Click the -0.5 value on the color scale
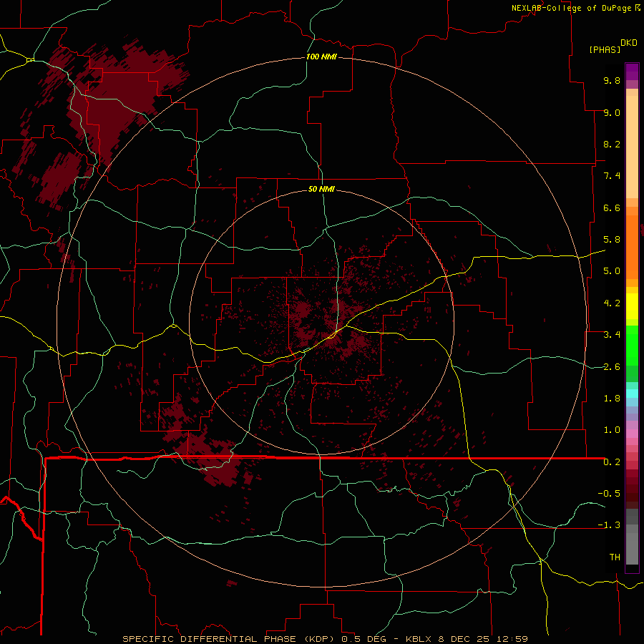 click(x=609, y=494)
